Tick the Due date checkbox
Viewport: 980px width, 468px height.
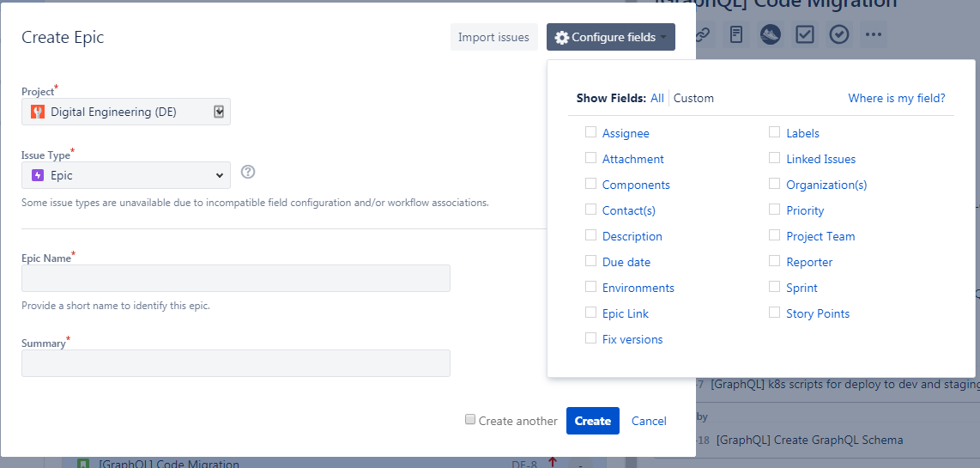tap(590, 260)
